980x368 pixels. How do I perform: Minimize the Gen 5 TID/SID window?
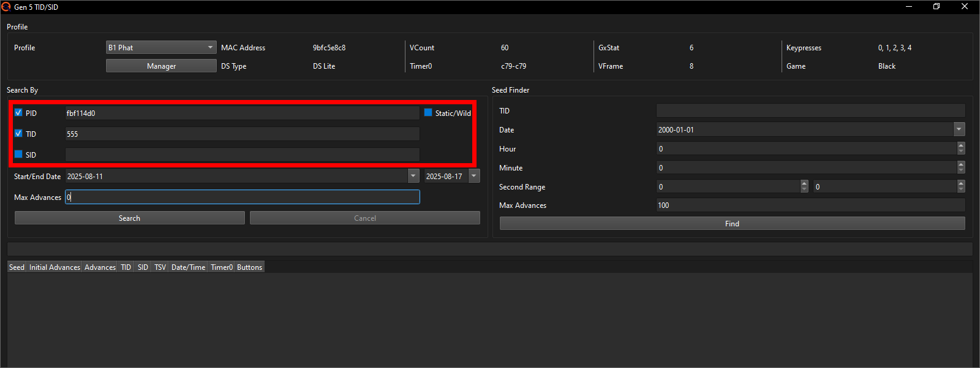pyautogui.click(x=909, y=7)
